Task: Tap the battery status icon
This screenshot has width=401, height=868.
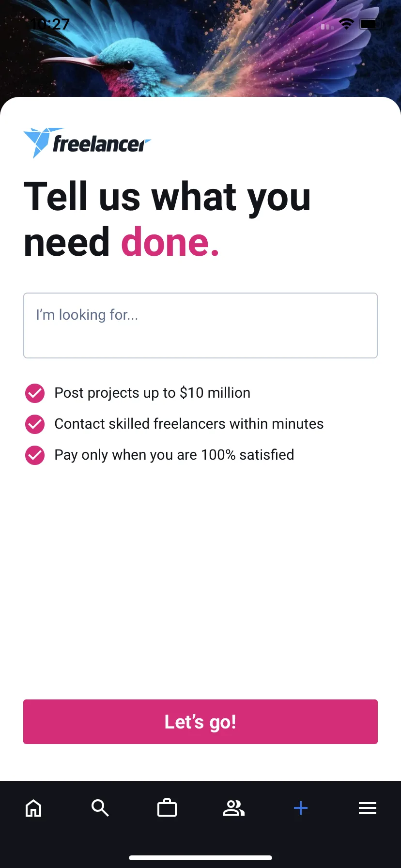Action: click(x=370, y=24)
